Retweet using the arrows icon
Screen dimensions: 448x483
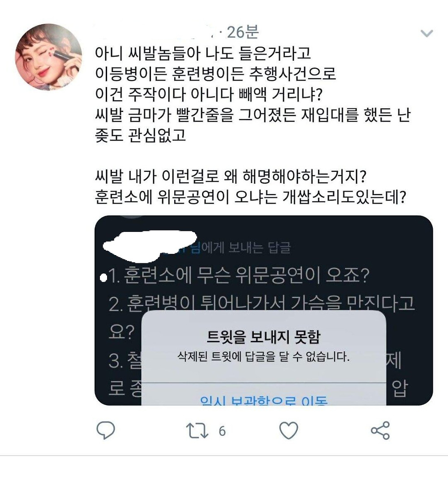[x=197, y=431]
